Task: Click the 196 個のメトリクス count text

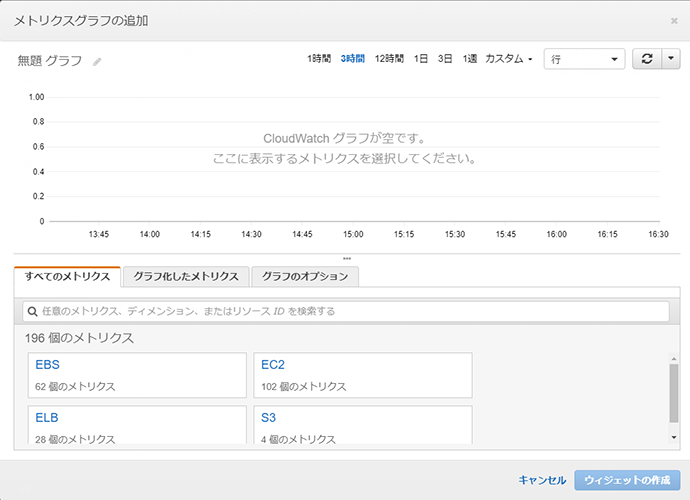Action: pos(79,338)
